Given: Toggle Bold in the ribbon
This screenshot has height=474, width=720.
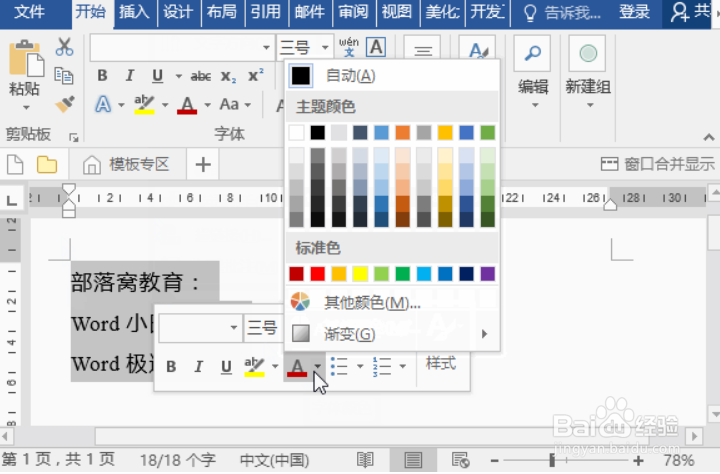Looking at the screenshot, I should click(102, 75).
